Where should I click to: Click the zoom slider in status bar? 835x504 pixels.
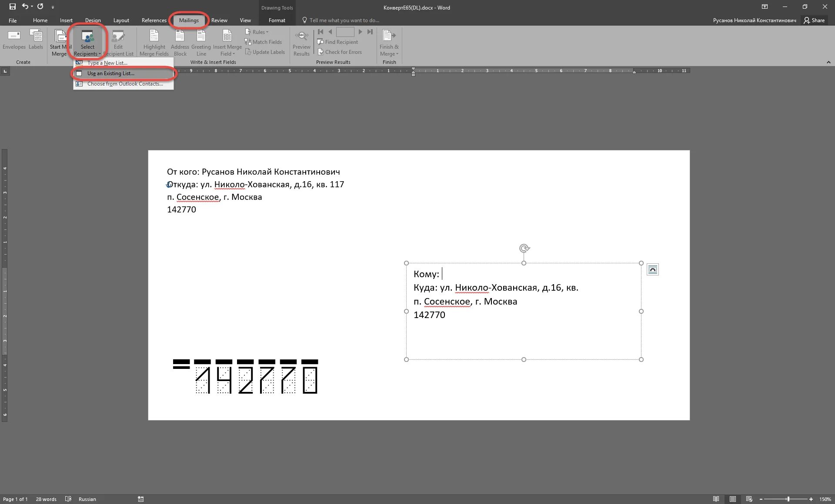(788, 499)
